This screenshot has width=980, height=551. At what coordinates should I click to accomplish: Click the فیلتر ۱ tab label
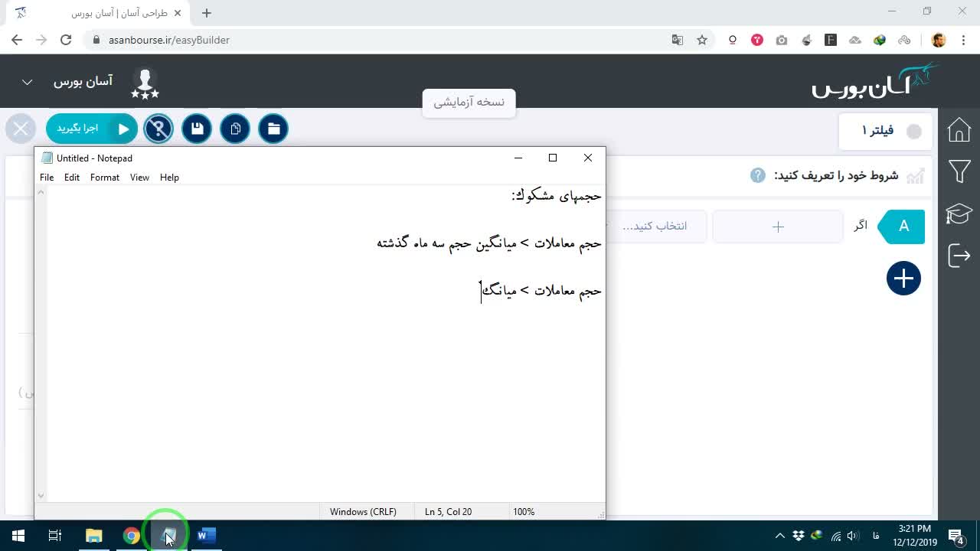[877, 131]
